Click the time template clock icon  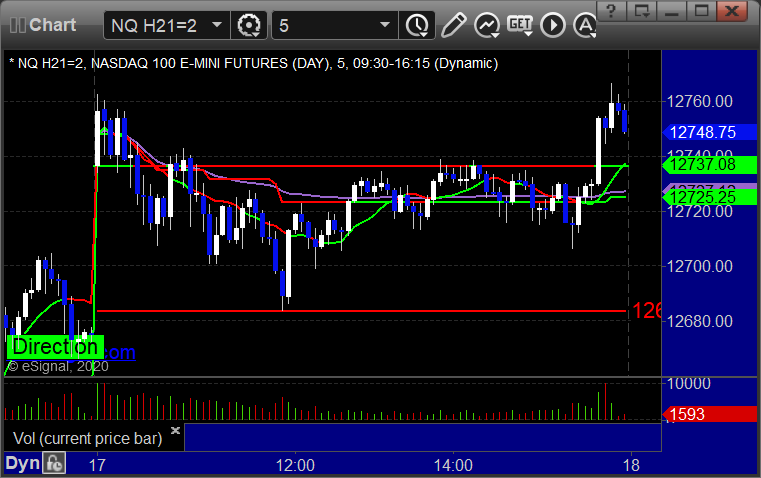click(417, 25)
